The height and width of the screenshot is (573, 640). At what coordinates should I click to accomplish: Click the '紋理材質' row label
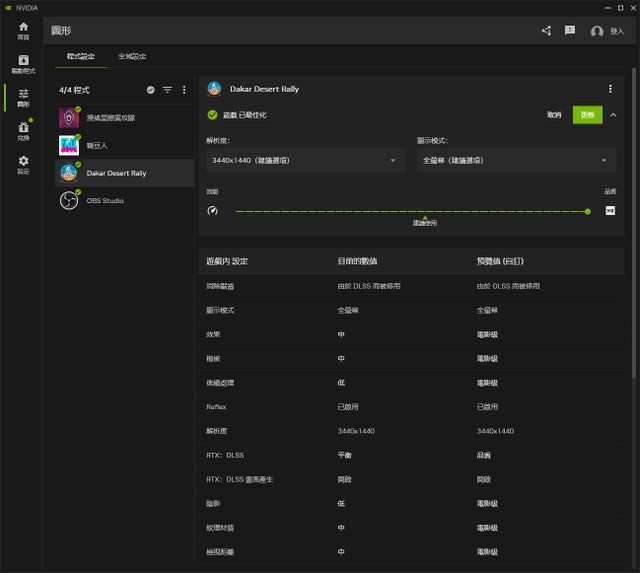(x=220, y=528)
